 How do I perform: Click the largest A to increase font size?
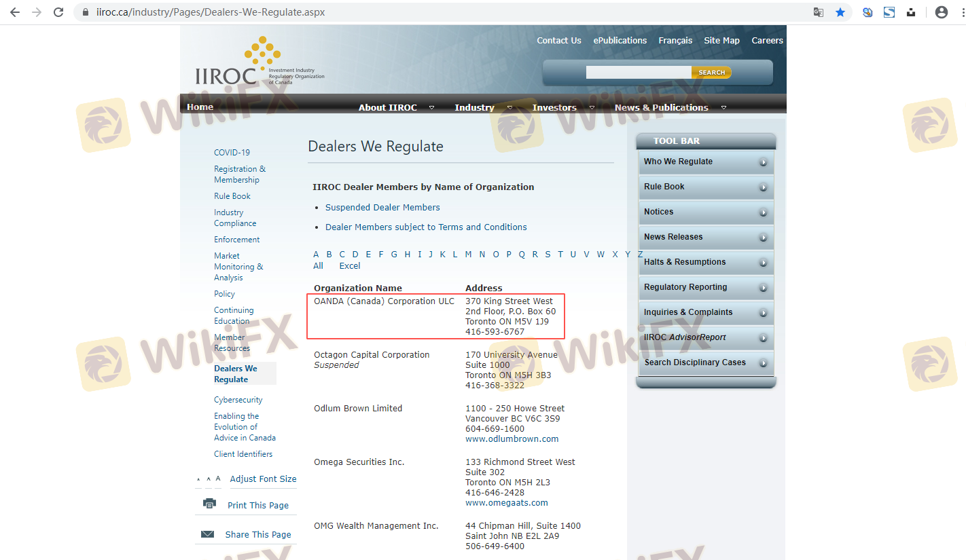[x=218, y=479]
